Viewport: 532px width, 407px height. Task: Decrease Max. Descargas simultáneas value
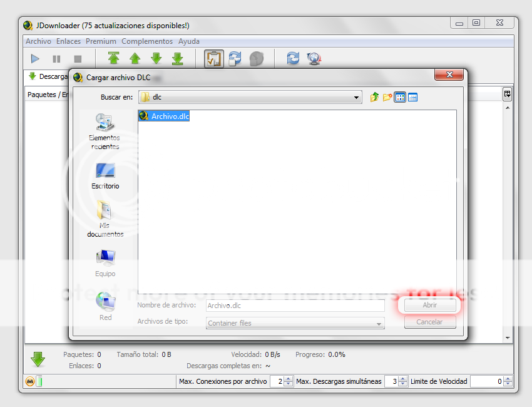[x=402, y=384]
